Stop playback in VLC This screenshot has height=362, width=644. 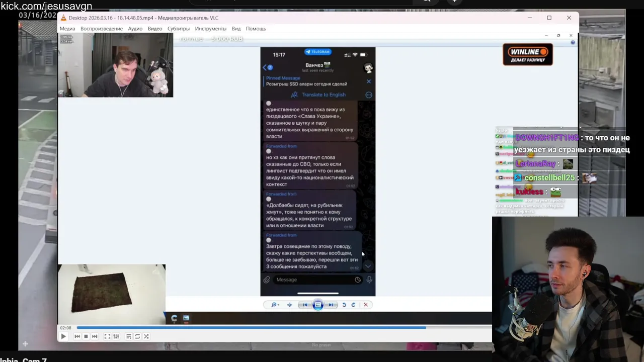pyautogui.click(x=86, y=336)
